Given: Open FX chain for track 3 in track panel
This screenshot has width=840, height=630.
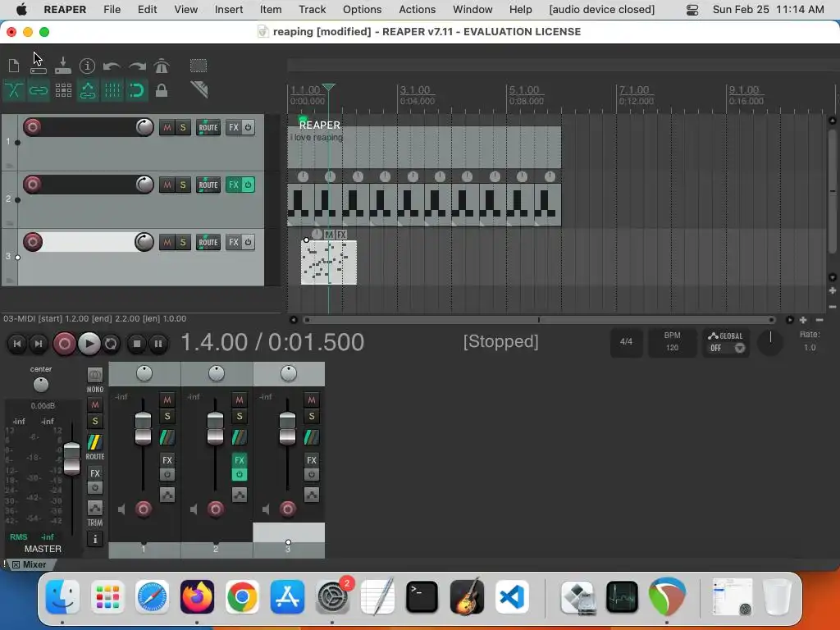Looking at the screenshot, I should (234, 242).
